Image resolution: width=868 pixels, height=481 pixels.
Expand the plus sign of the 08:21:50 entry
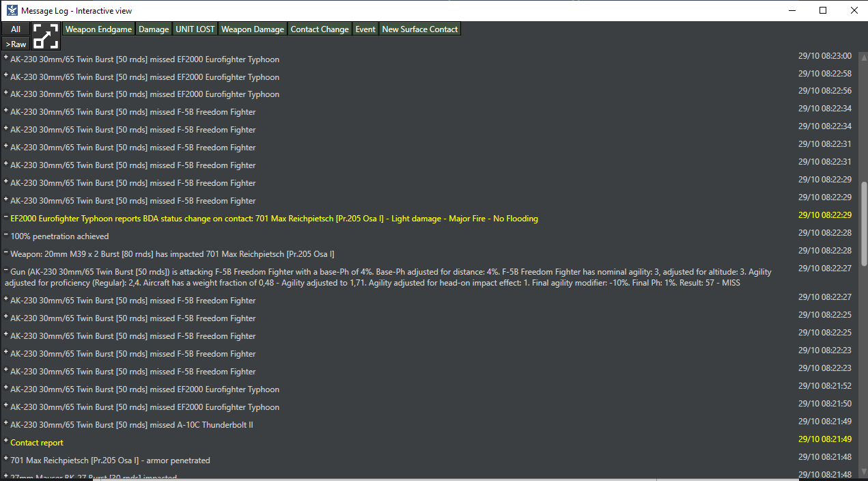(x=6, y=406)
